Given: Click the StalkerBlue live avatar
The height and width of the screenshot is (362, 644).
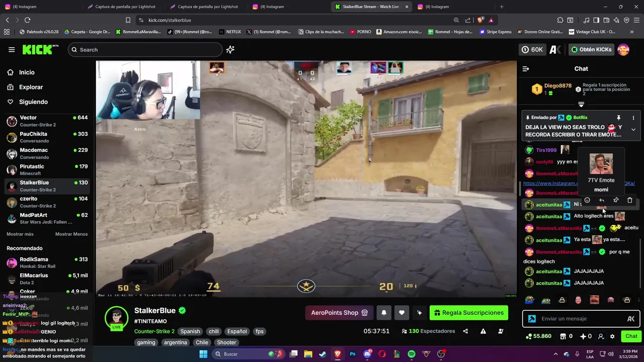Looking at the screenshot, I should pyautogui.click(x=117, y=318).
